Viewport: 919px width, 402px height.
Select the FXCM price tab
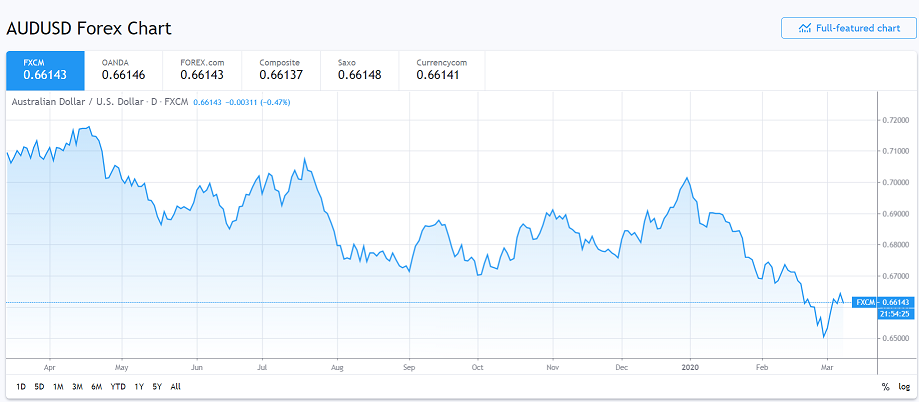(45, 70)
